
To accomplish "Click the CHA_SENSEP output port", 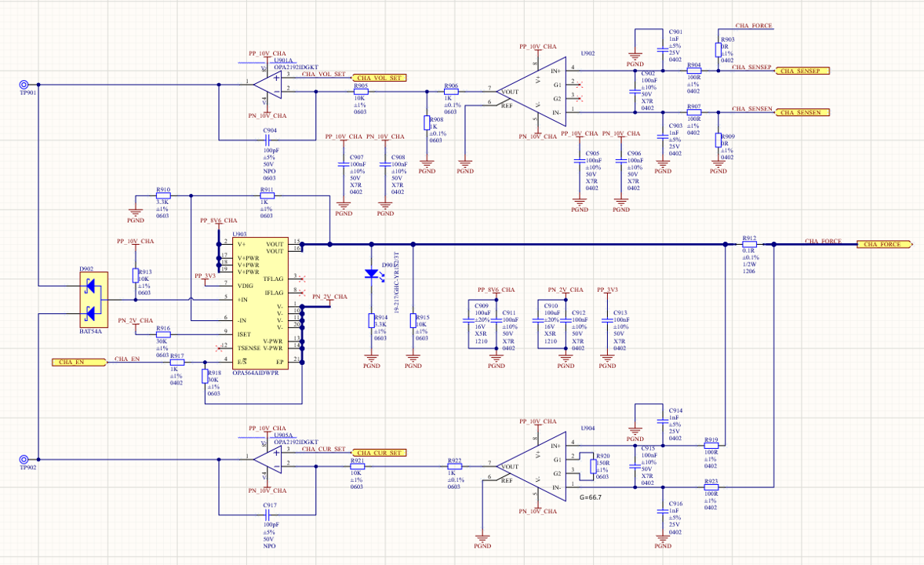I will 802,70.
